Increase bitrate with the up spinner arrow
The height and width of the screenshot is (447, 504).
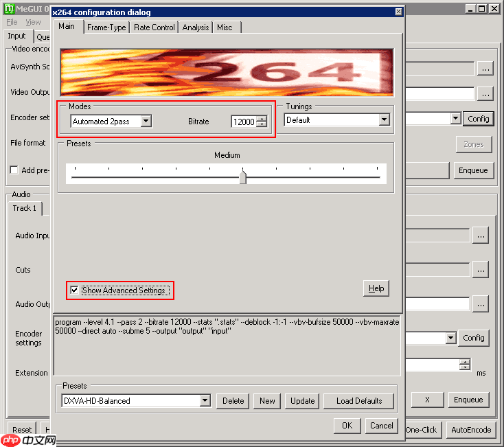(x=262, y=119)
